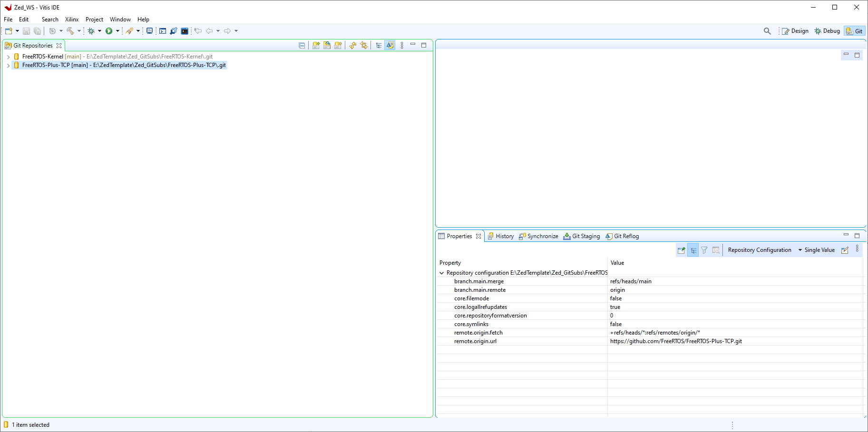Viewport: 868px width, 432px height.
Task: Click Create new Git repository icon
Action: click(338, 45)
